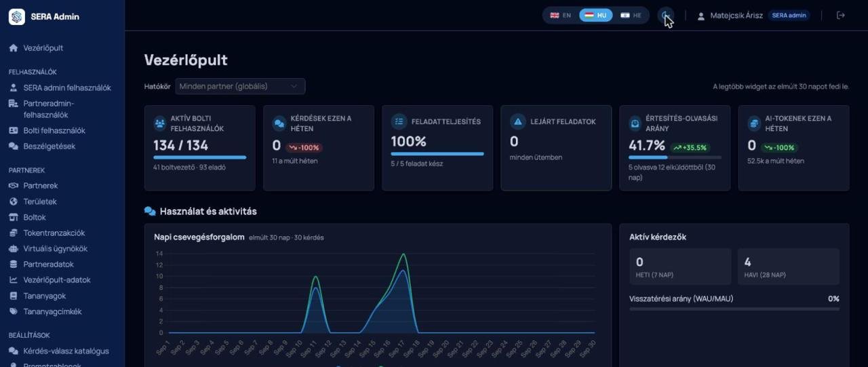The image size is (868, 367).
Task: Click the AI-tokenek ezen a héten icon
Action: click(754, 123)
